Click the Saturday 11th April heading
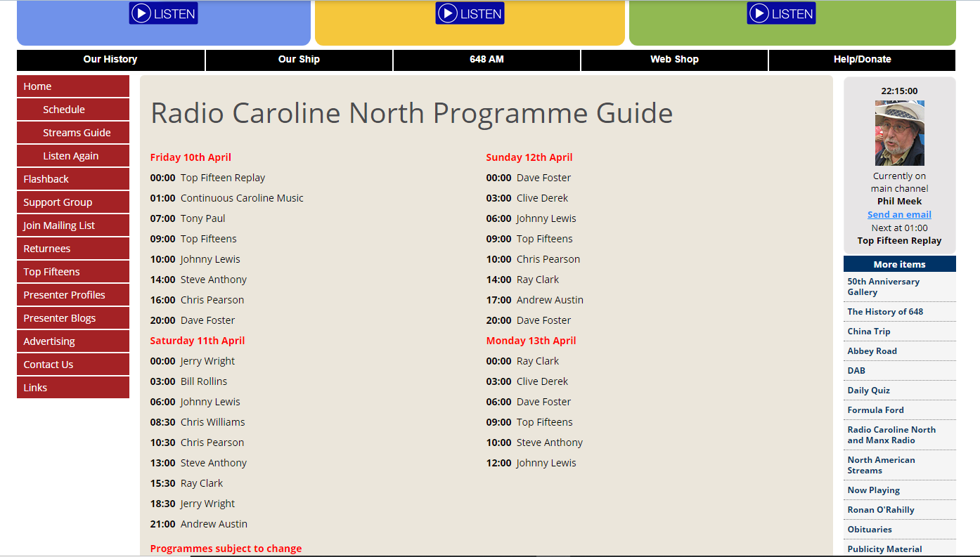980x557 pixels. (198, 341)
